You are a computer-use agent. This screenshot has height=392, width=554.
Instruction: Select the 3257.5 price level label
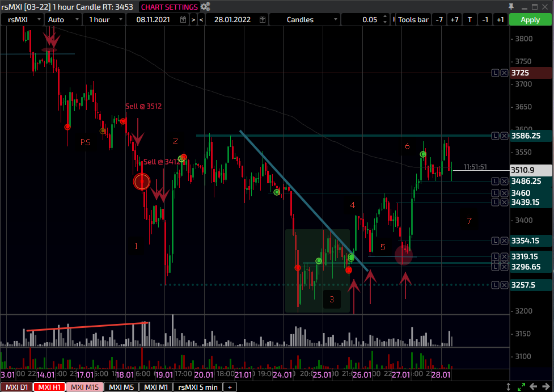(531, 285)
